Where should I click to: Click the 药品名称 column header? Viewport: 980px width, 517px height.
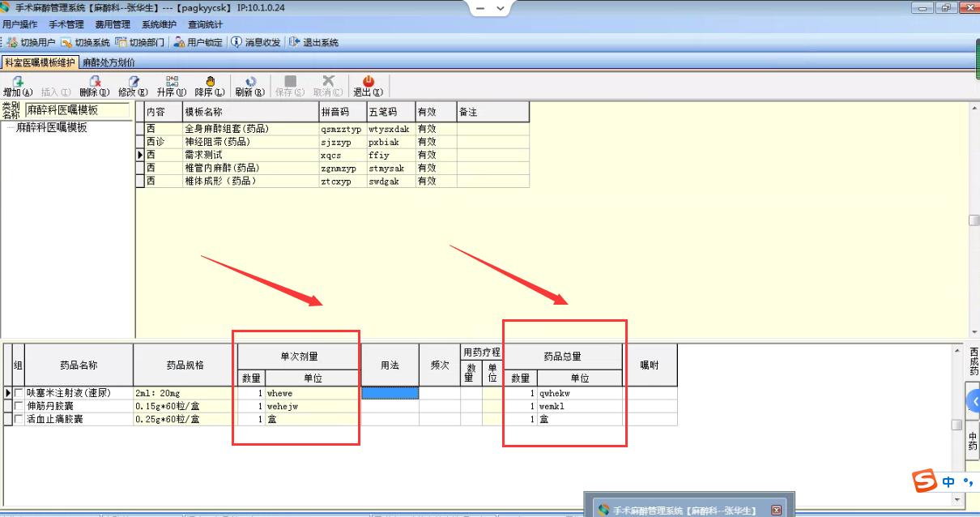(79, 365)
